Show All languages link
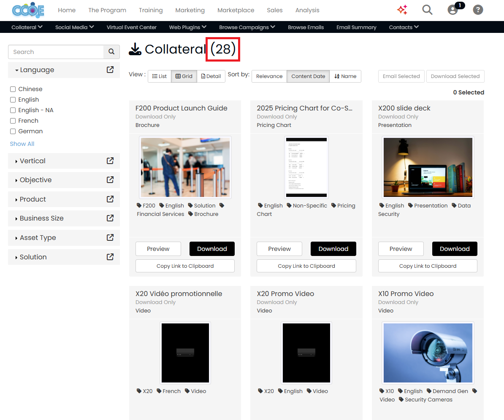Image resolution: width=504 pixels, height=420 pixels. [x=22, y=144]
